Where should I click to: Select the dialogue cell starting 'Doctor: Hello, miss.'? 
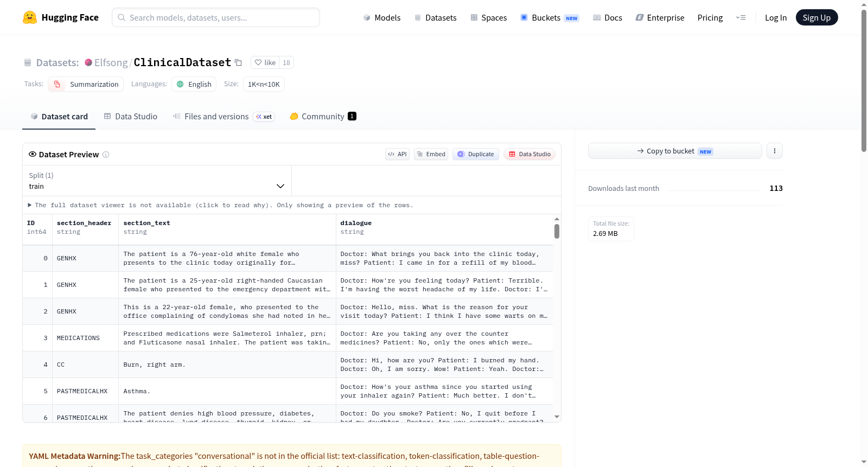444,311
